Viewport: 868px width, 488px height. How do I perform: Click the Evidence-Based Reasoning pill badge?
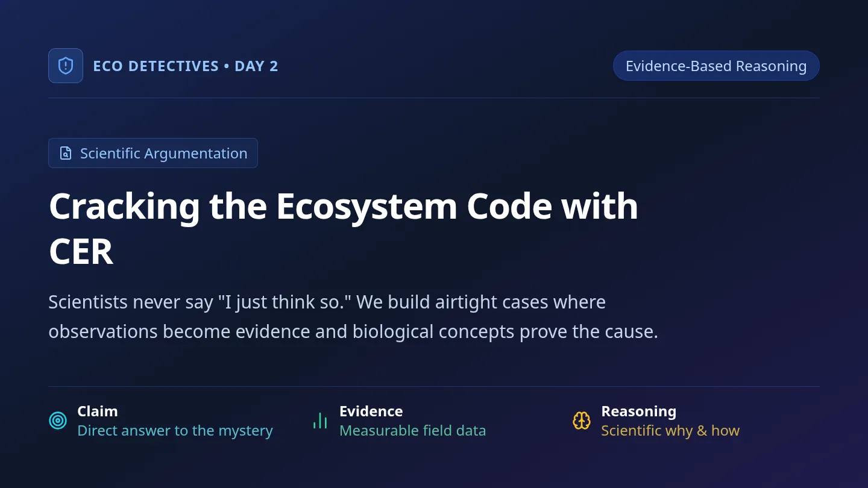(716, 66)
